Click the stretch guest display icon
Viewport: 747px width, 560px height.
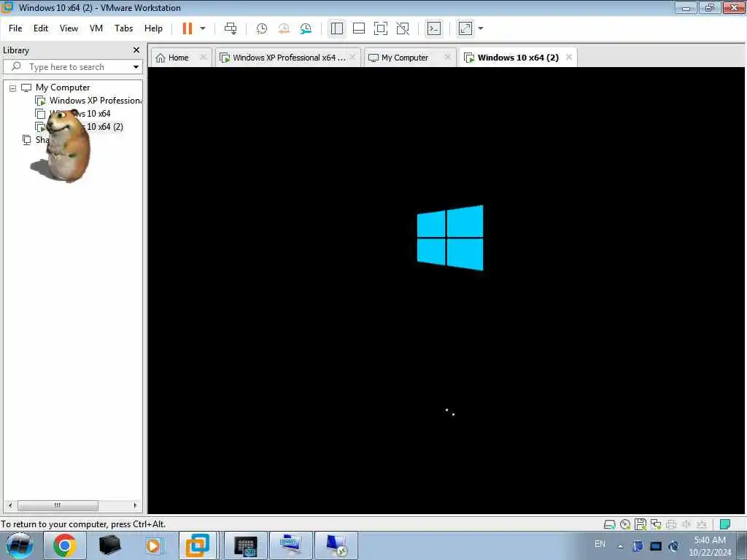pos(465,28)
